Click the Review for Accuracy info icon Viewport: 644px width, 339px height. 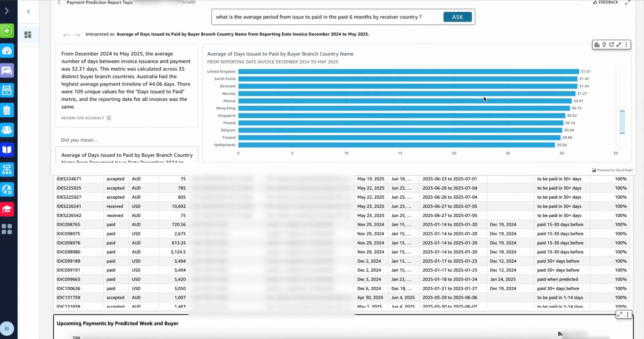point(109,118)
